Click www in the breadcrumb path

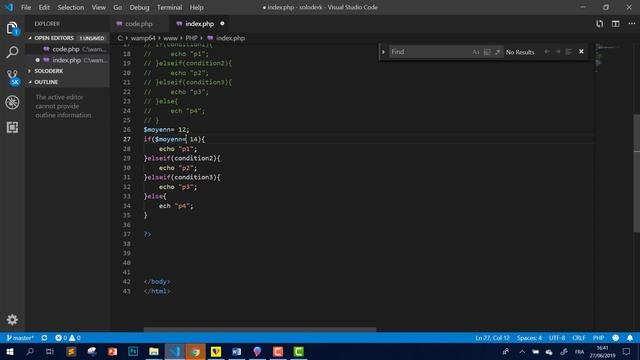(x=170, y=38)
